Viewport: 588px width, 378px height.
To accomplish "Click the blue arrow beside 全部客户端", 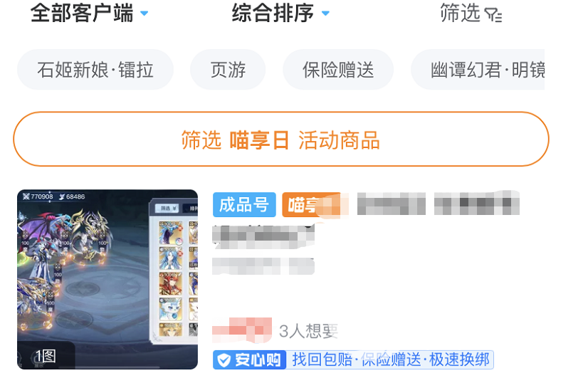I will pos(145,14).
